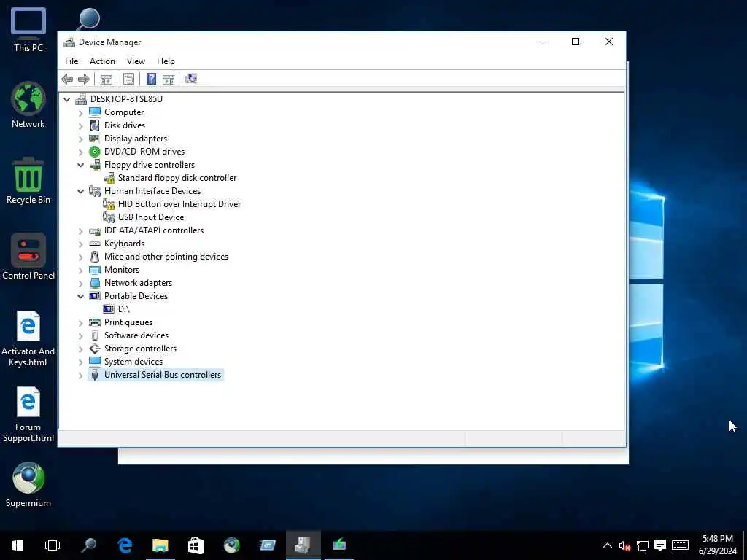Image resolution: width=747 pixels, height=560 pixels.
Task: Select USB Input Device entry
Action: click(x=151, y=217)
